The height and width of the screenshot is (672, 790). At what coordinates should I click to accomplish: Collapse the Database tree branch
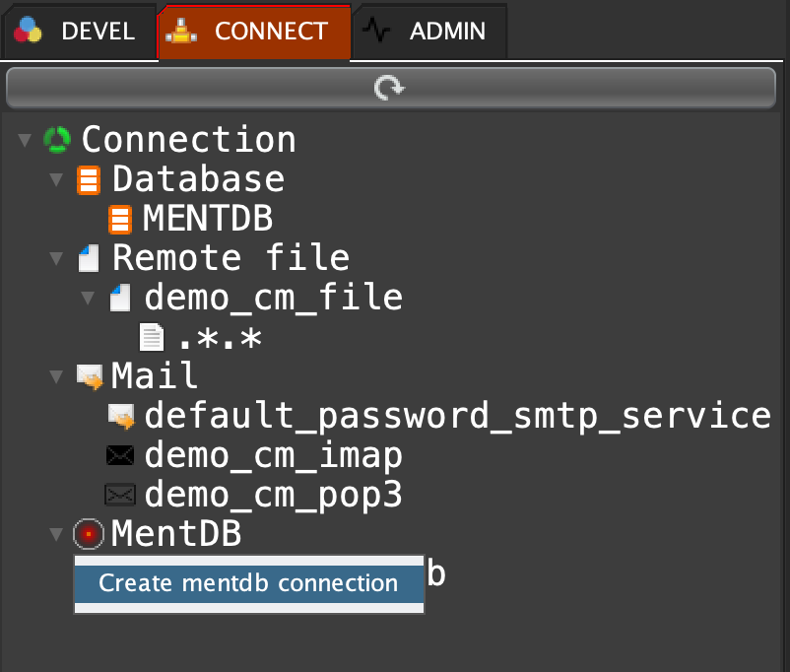[x=56, y=179]
